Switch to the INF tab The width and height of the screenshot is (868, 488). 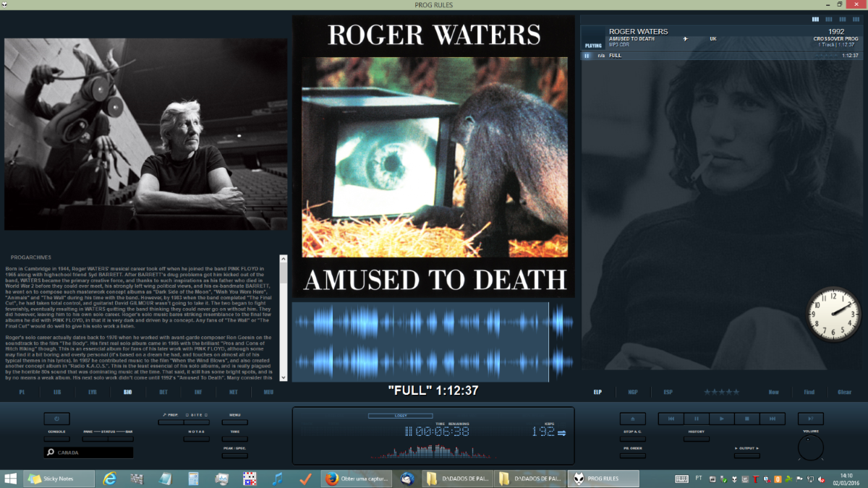198,392
